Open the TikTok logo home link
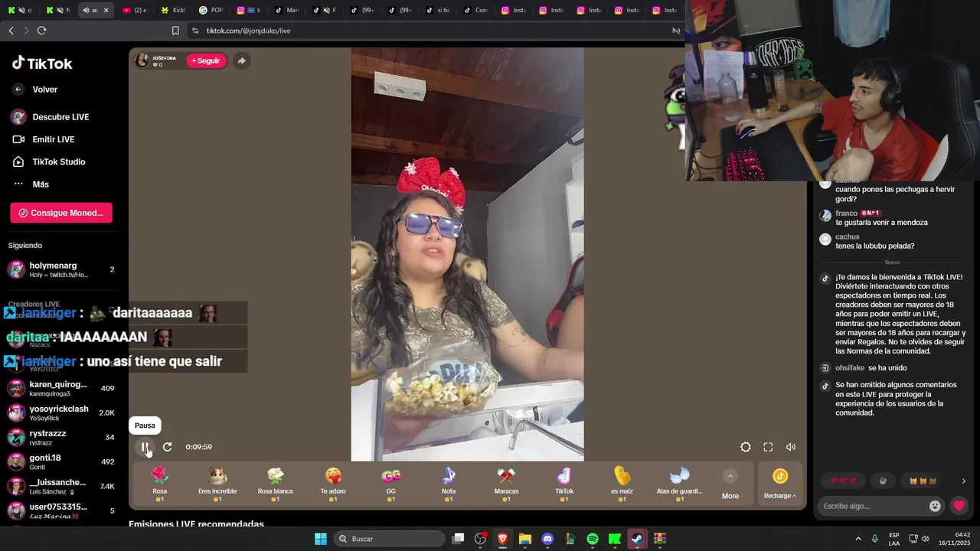The width and height of the screenshot is (980, 551). coord(42,64)
